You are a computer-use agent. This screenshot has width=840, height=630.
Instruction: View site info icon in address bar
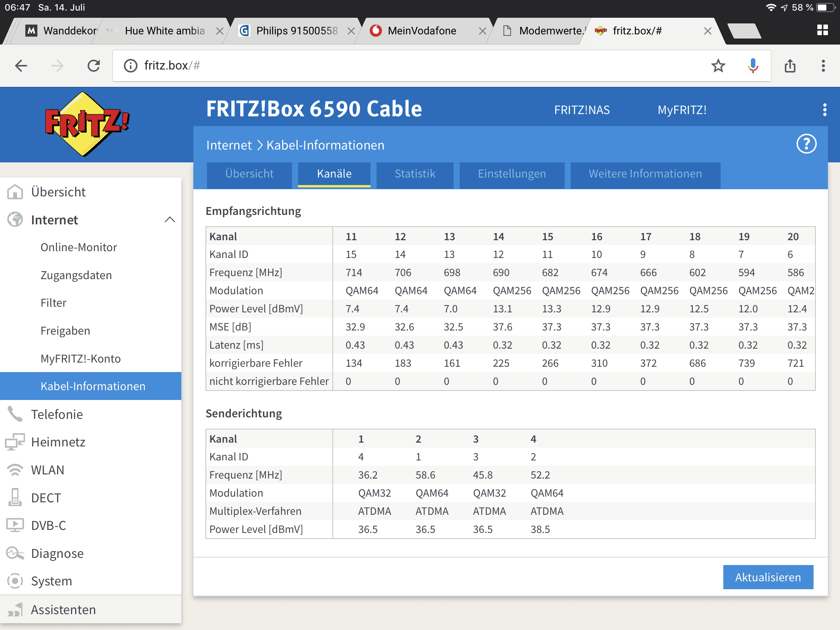coord(131,66)
